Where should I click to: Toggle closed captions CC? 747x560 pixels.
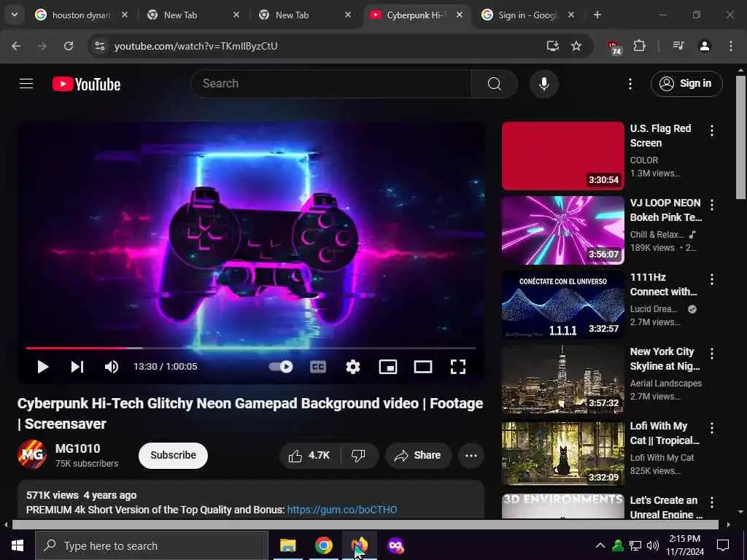[318, 367]
